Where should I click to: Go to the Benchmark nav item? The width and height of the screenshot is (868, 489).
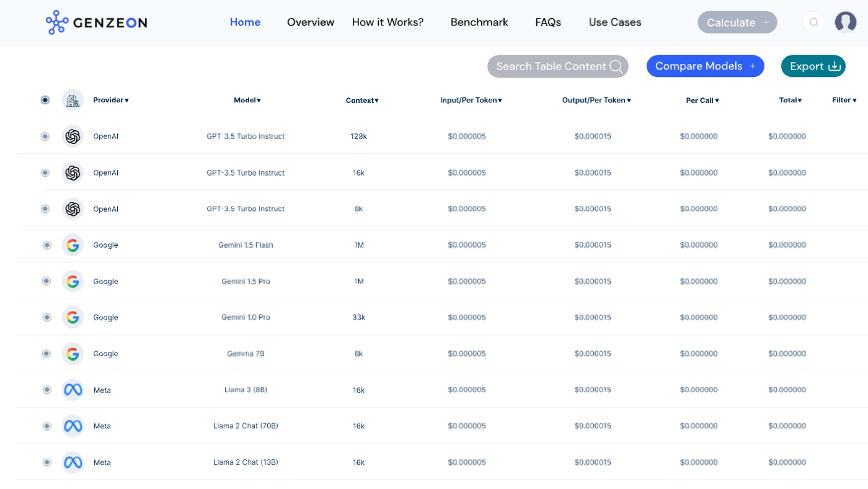(x=479, y=22)
